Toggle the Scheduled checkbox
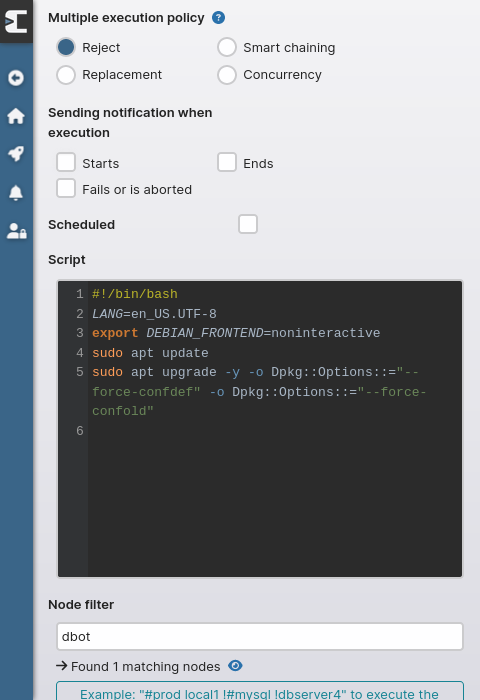Viewport: 480px width, 700px height. pyautogui.click(x=248, y=224)
